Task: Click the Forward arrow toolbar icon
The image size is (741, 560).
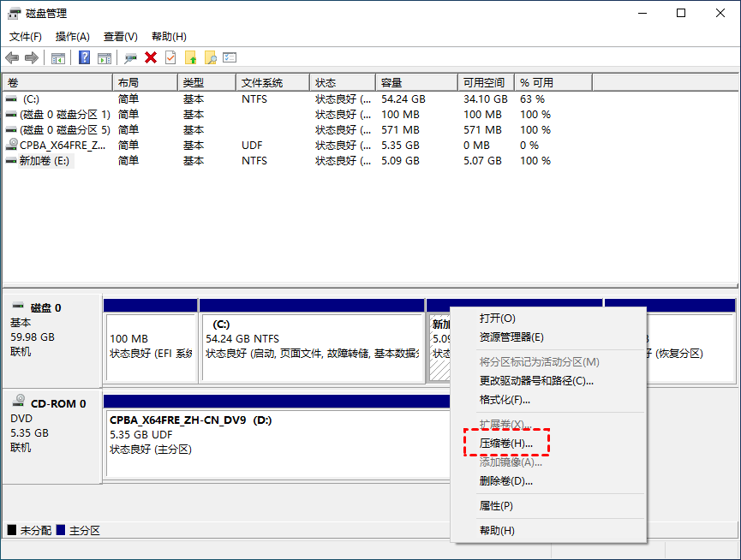Action: point(32,58)
